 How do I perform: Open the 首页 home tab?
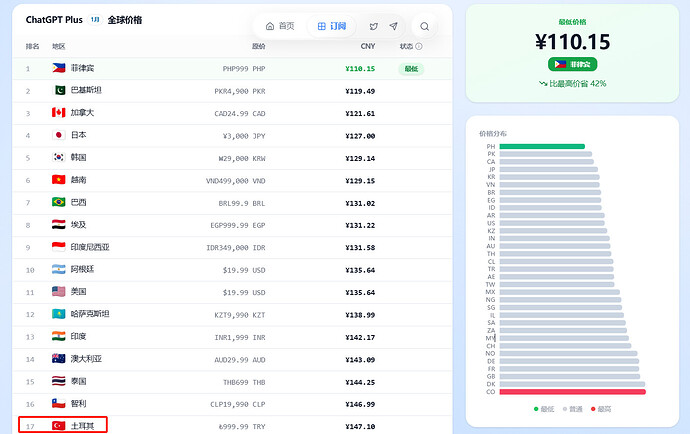[280, 26]
